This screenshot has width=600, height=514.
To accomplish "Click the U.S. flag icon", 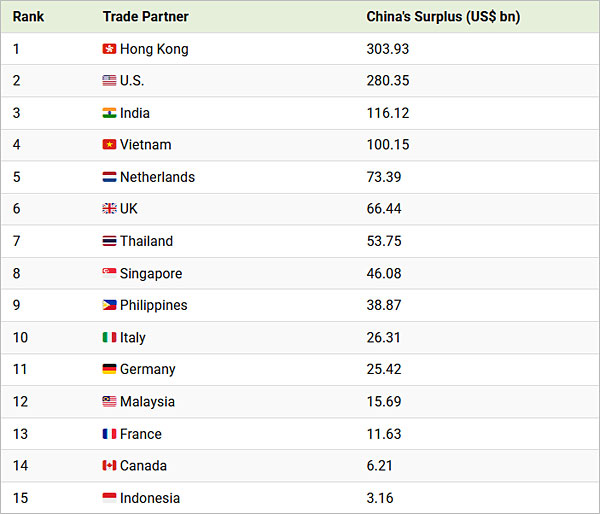I will (x=109, y=81).
